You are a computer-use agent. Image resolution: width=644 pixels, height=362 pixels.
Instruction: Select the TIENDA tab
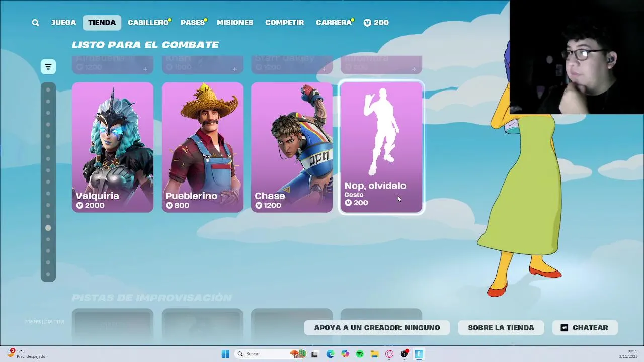click(102, 23)
